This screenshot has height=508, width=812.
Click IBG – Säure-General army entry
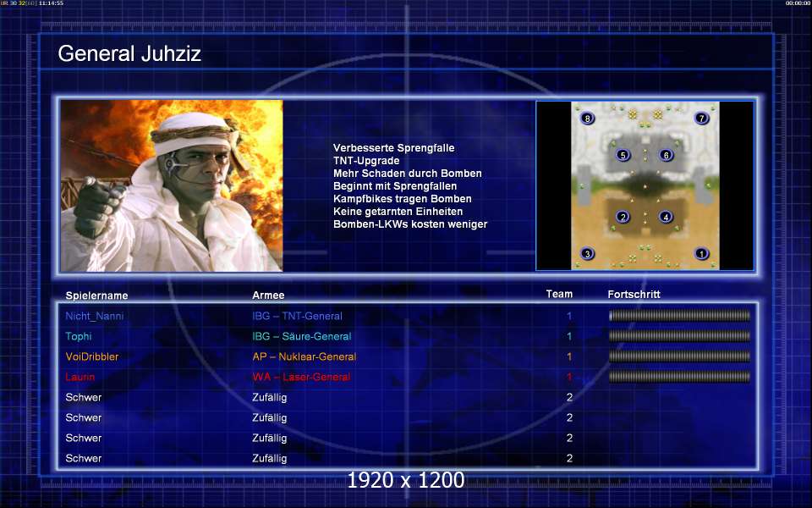[302, 336]
